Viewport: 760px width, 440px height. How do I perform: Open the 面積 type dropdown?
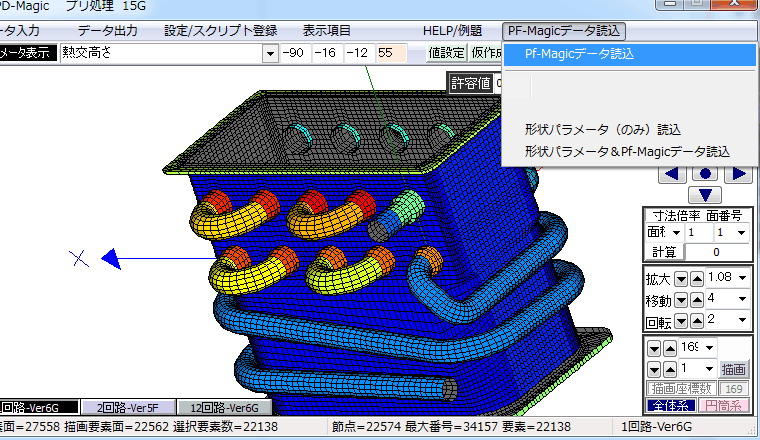point(676,233)
